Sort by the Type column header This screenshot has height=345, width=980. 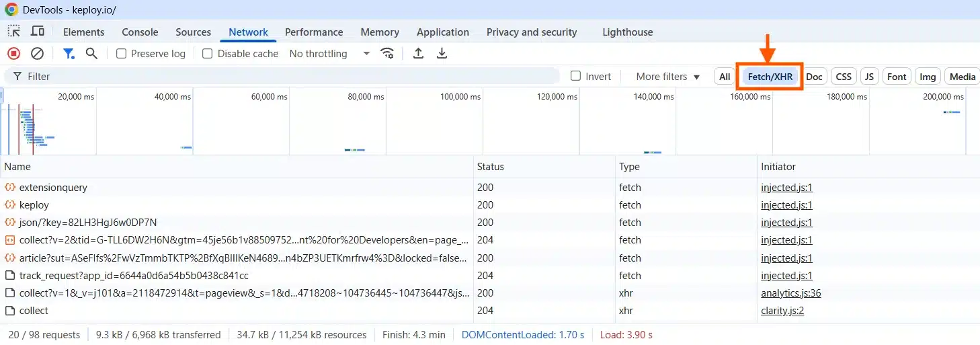[x=686, y=167]
